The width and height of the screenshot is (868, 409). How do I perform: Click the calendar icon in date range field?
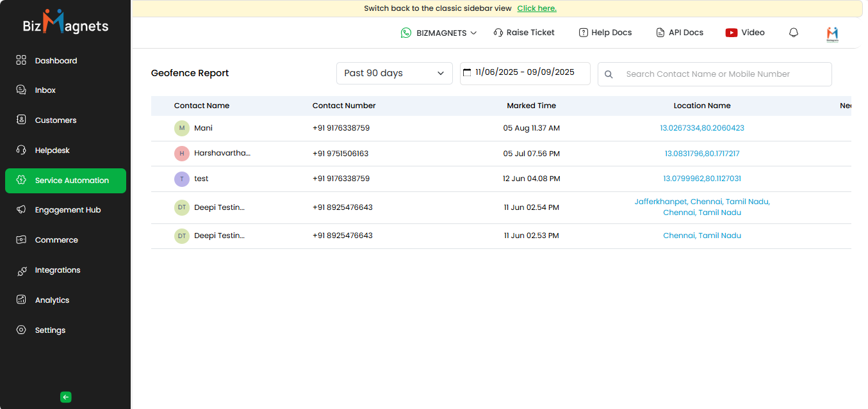[467, 72]
